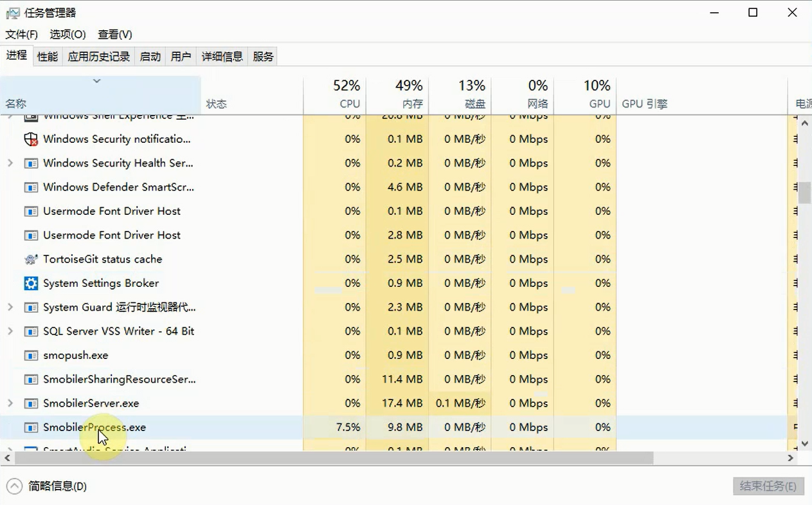Sort processes by the 名称 column header
Screen dimensions: 812x505
tap(101, 95)
